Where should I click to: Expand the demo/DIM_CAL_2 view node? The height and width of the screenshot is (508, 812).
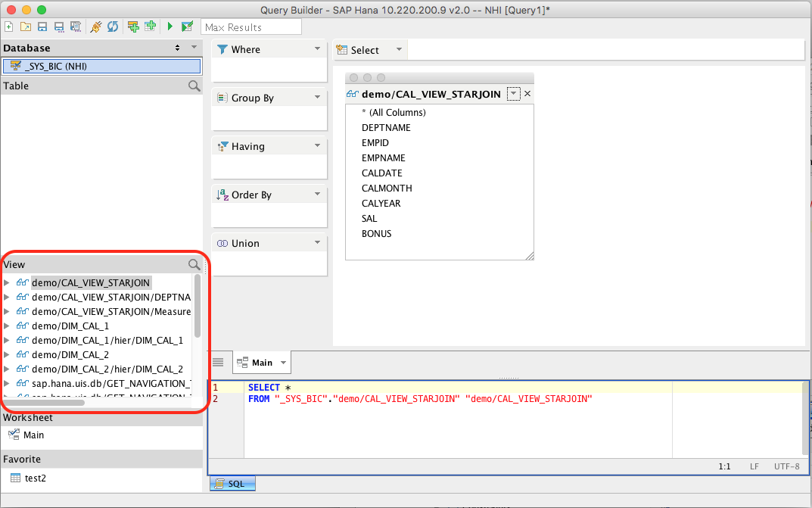pyautogui.click(x=7, y=355)
